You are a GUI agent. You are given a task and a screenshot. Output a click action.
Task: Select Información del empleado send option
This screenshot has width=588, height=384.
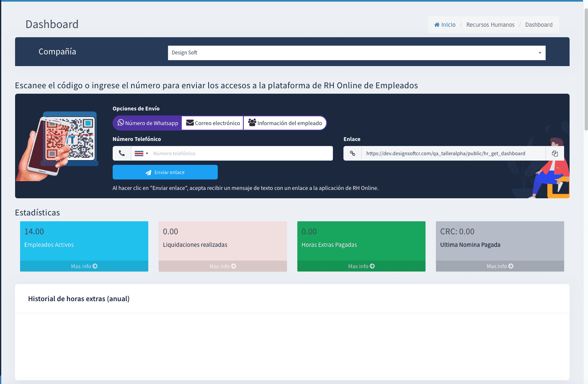[x=285, y=123]
